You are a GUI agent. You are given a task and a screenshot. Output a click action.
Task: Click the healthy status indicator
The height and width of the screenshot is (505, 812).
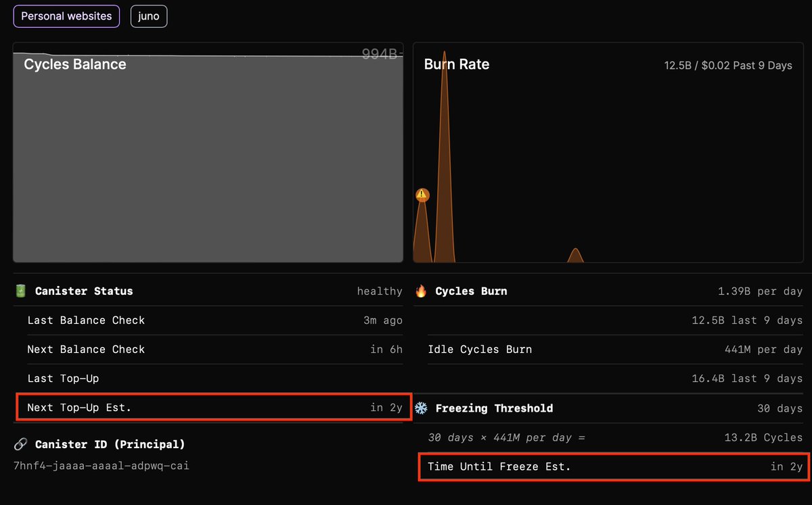pyautogui.click(x=379, y=291)
